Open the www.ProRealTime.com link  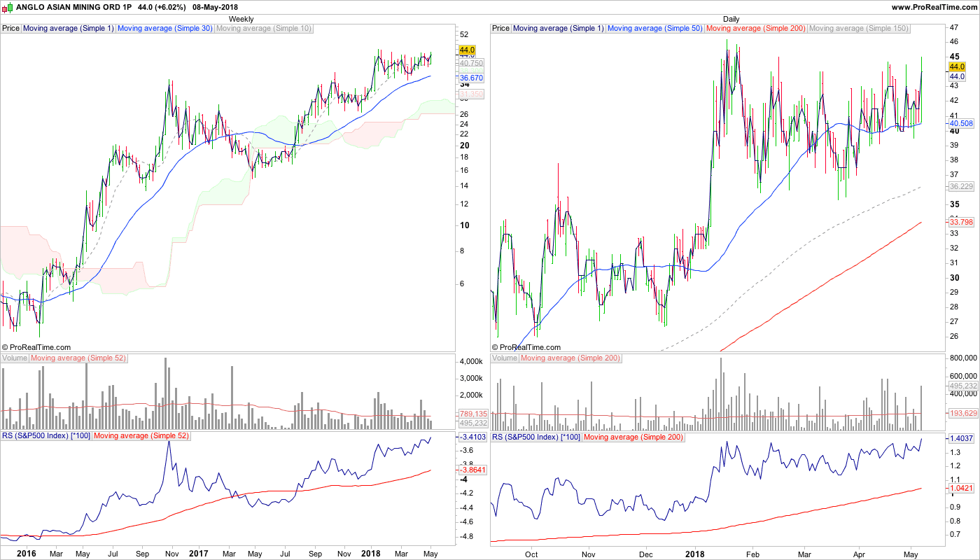(x=934, y=7)
